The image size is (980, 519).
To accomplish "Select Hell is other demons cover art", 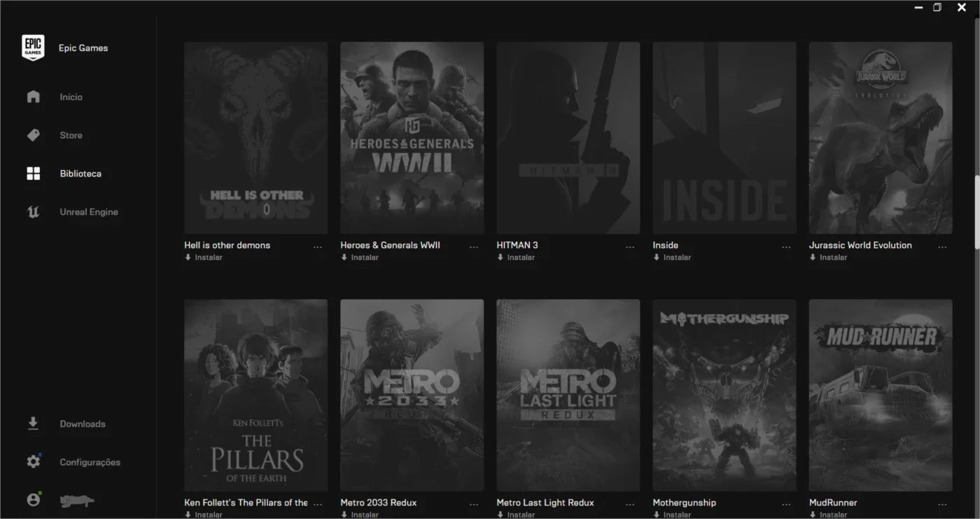I will [x=255, y=138].
